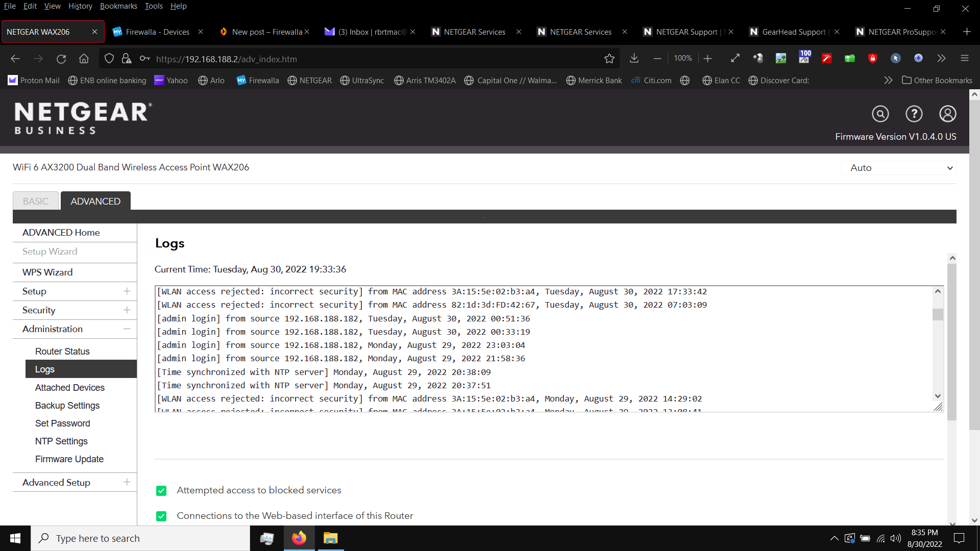Expand the Advanced Setup section
Viewport: 980px width, 551px height.
coord(127,482)
